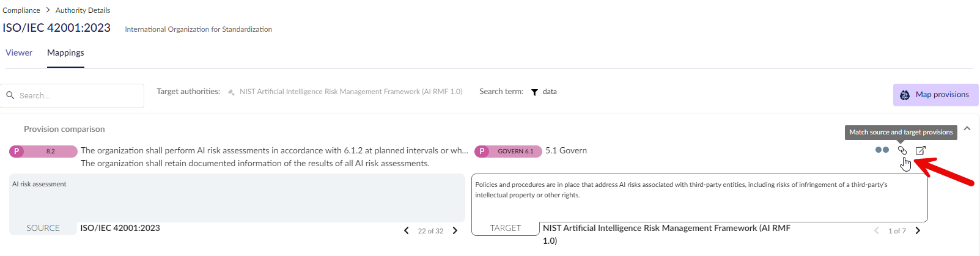This screenshot has height=256, width=980.
Task: Switch to the Viewer tab
Action: (x=19, y=53)
